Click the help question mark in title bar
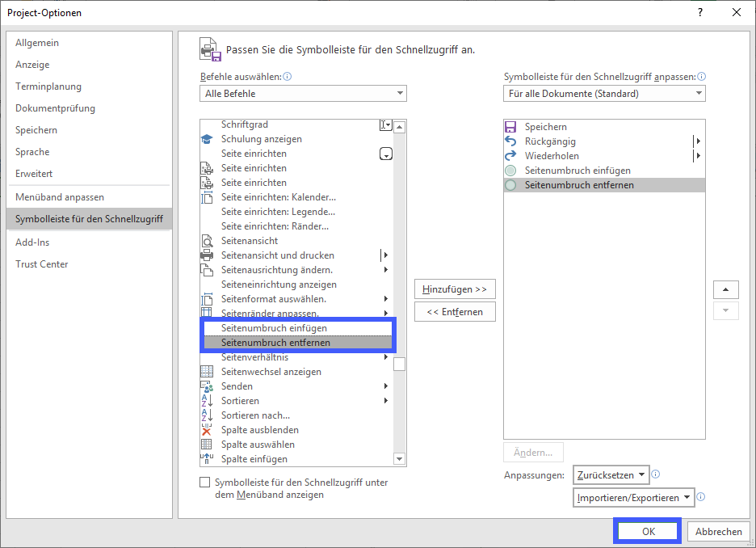Image resolution: width=756 pixels, height=548 pixels. 700,13
